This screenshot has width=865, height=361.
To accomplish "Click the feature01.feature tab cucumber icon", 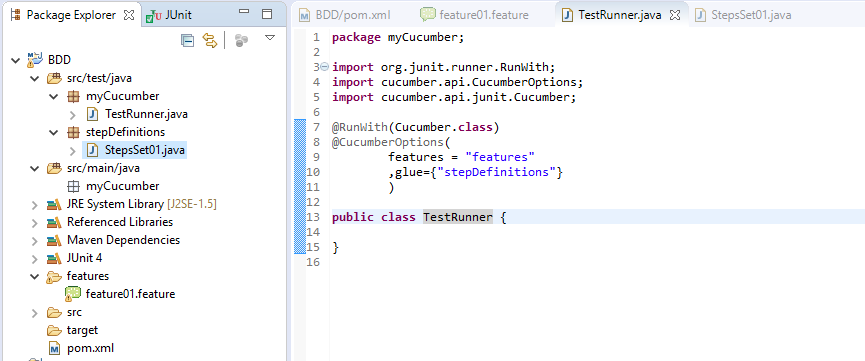I will pyautogui.click(x=428, y=15).
